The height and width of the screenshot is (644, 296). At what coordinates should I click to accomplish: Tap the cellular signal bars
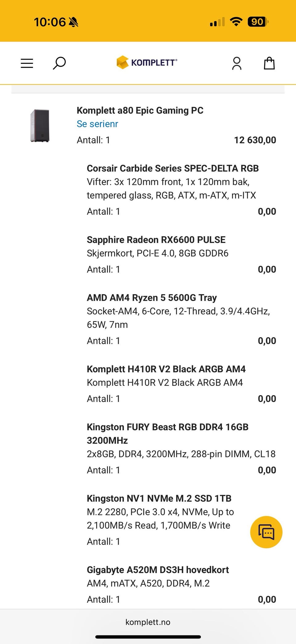217,22
